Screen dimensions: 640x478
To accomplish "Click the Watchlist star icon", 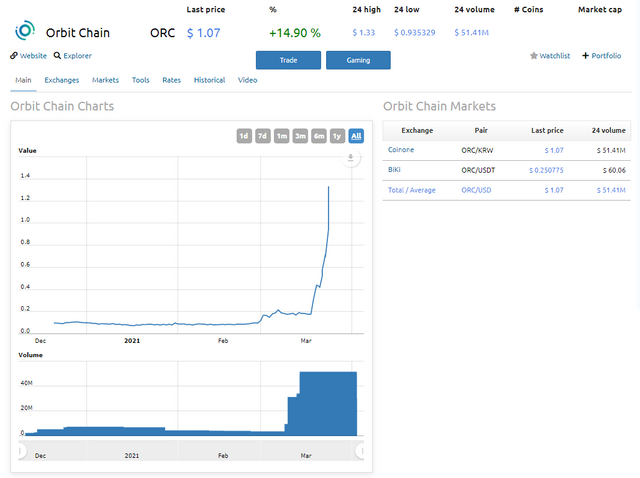I will 533,56.
